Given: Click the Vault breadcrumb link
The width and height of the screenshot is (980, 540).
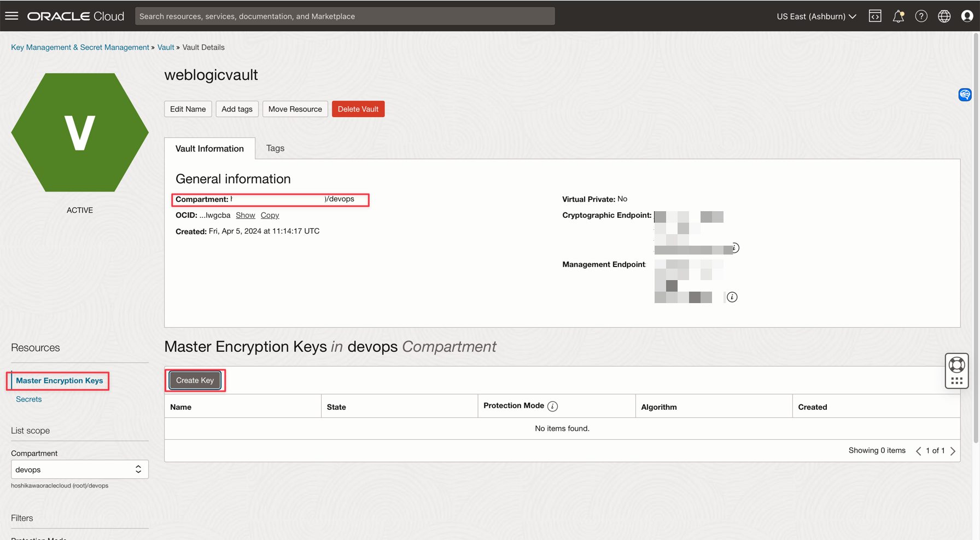Looking at the screenshot, I should [165, 47].
